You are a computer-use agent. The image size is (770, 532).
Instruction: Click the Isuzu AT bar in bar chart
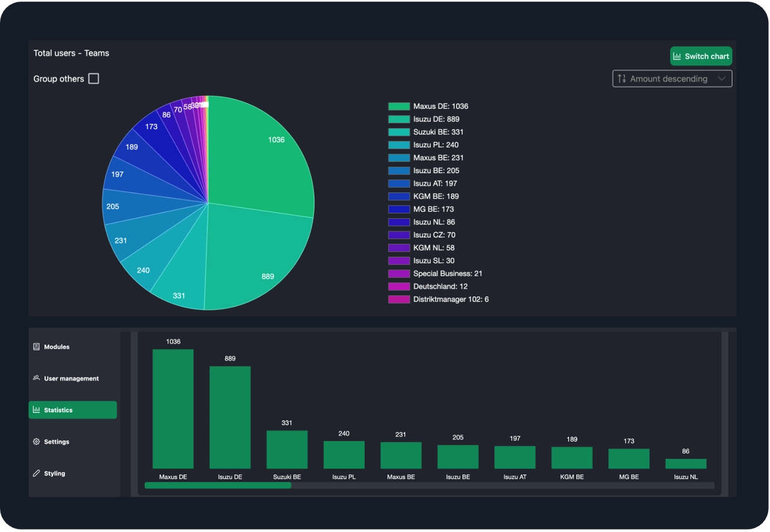coord(515,457)
